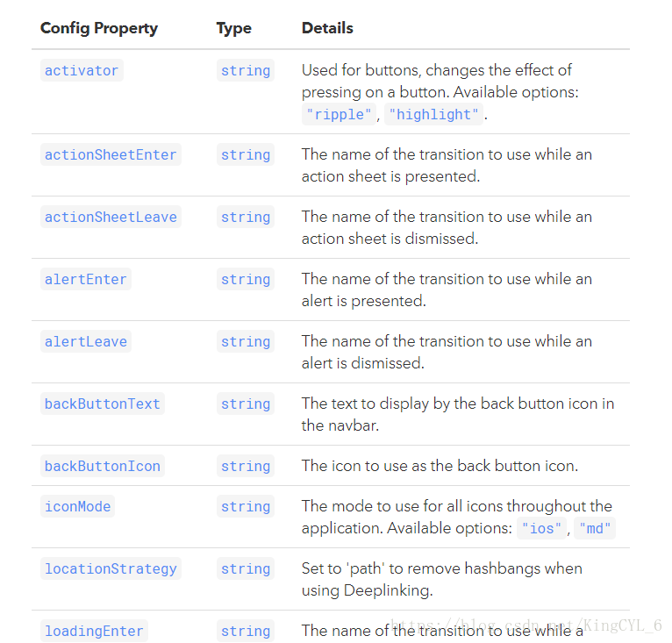Select the "md" icon mode option
Image resolution: width=672 pixels, height=643 pixels.
coord(595,528)
